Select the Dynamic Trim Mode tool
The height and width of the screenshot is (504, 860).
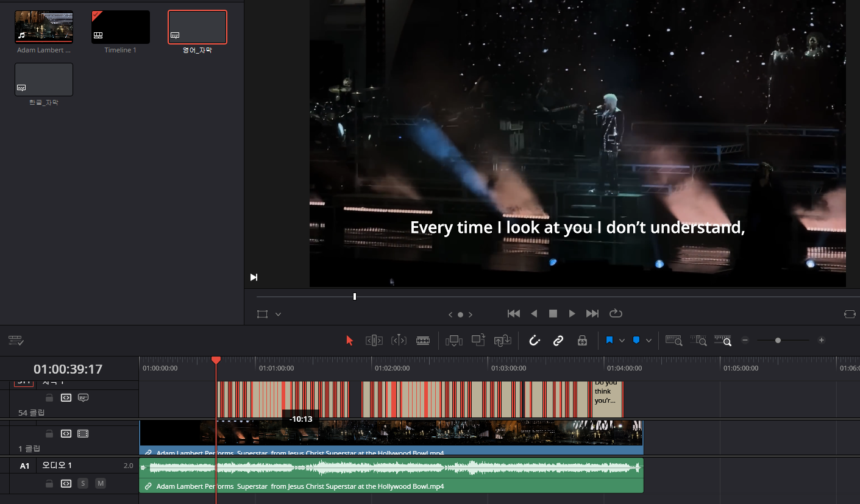point(399,341)
